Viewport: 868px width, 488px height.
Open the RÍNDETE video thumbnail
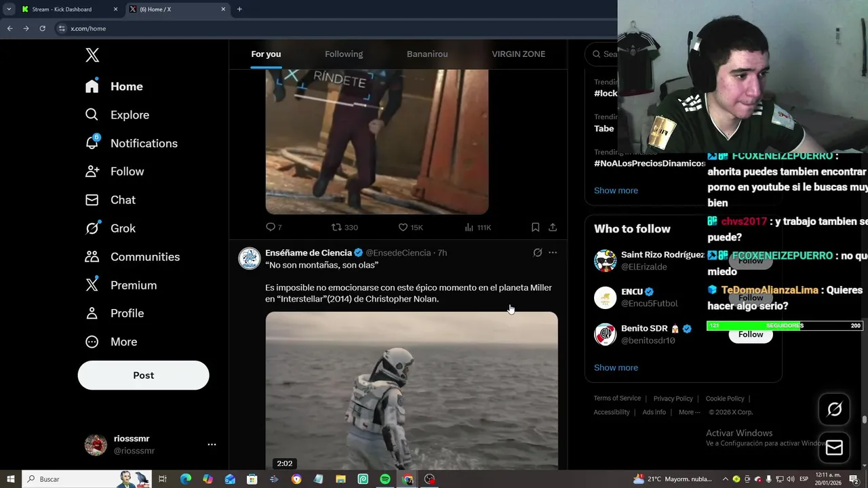point(377,142)
